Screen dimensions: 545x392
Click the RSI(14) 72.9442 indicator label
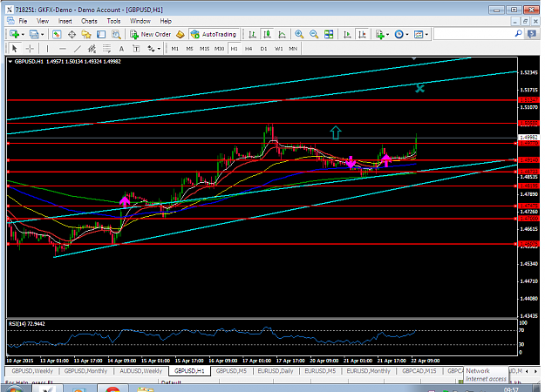(27, 323)
